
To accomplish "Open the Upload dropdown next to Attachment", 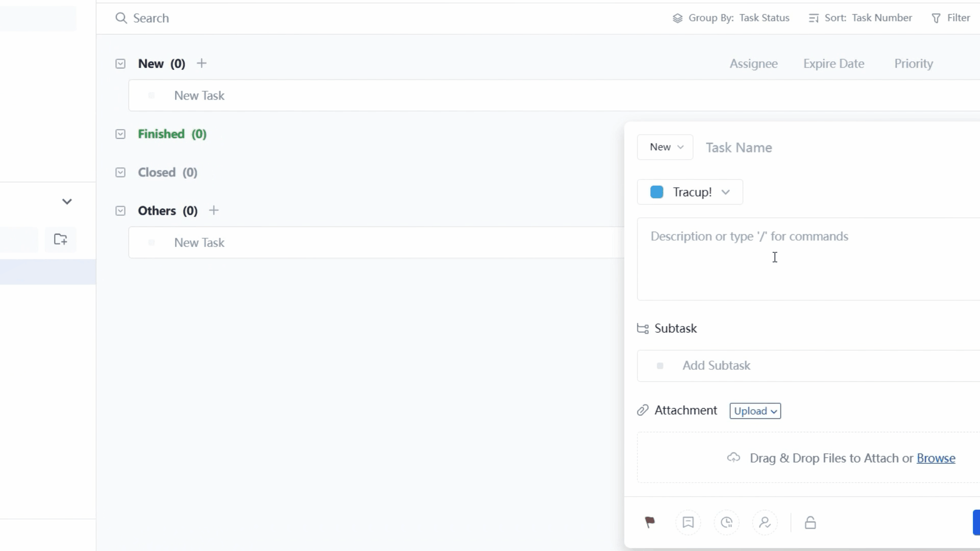I will click(x=755, y=411).
